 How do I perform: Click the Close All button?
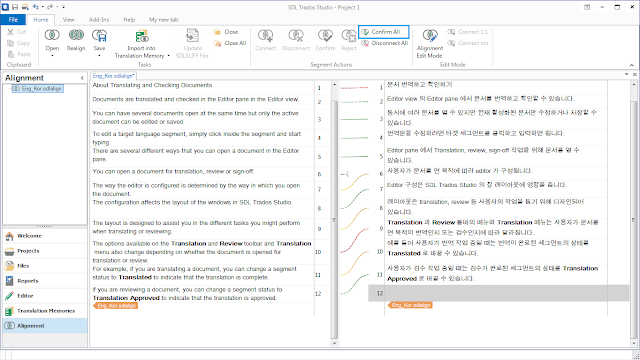[230, 43]
